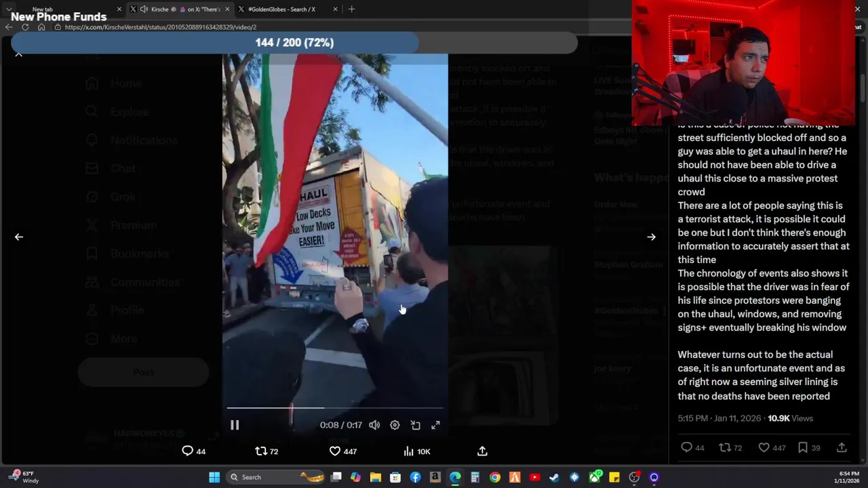Click text 'There are a lot of people saying this is'
Viewport: 868px width, 488px height.
pos(760,205)
